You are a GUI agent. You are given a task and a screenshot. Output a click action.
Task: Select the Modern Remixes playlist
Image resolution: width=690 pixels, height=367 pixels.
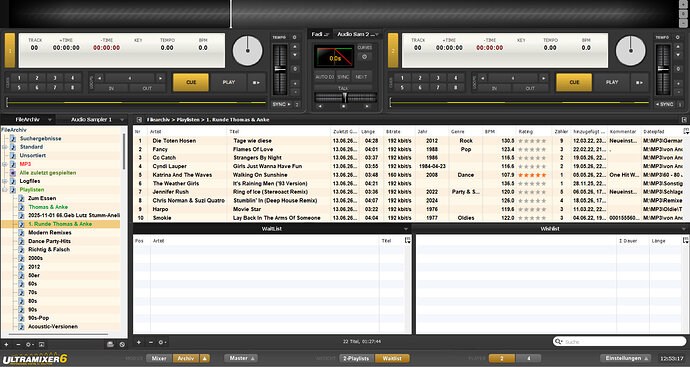[50, 232]
